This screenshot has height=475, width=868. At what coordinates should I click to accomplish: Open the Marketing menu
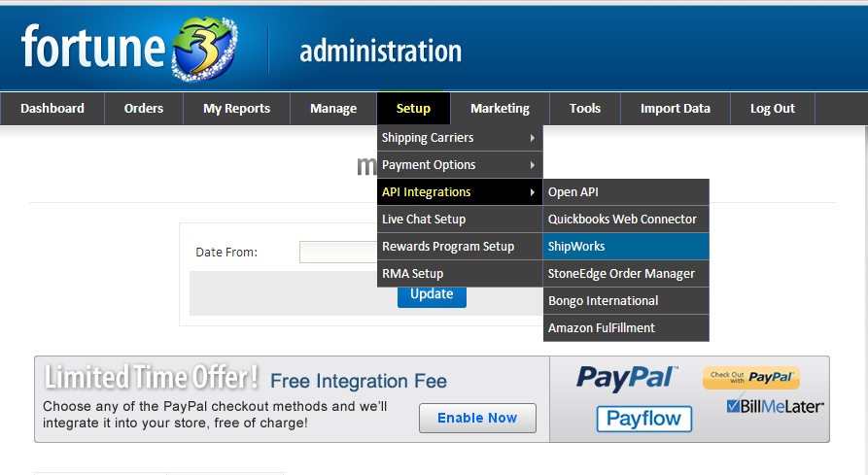click(x=500, y=109)
